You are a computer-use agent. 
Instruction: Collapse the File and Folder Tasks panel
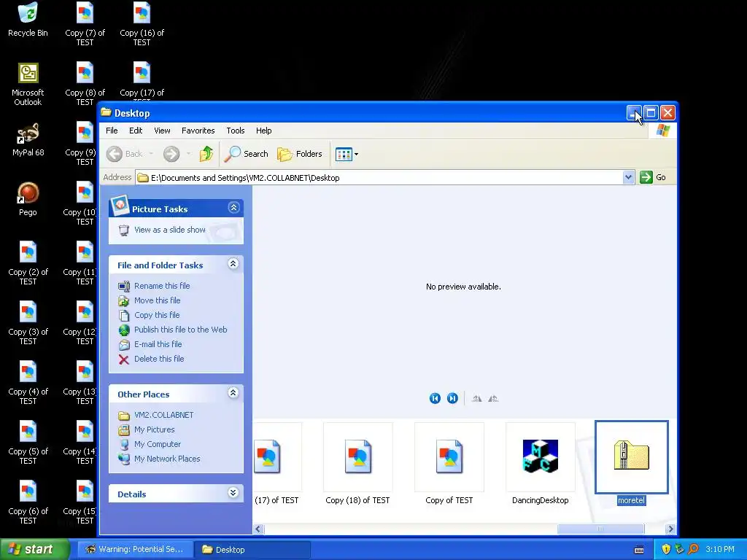(233, 264)
